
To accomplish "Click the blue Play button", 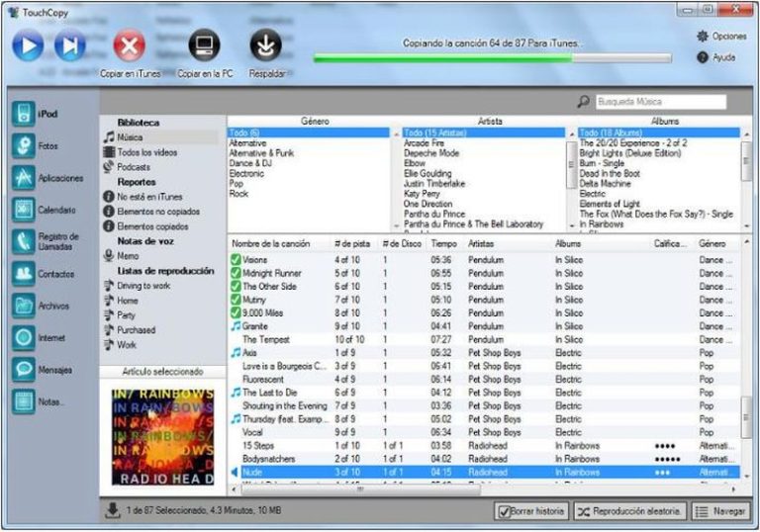I will coord(28,46).
